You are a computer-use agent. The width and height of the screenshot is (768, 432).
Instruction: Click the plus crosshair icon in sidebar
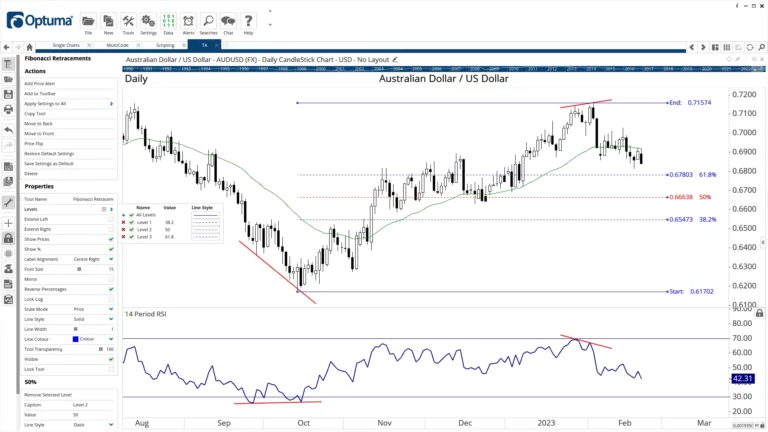coord(8,223)
